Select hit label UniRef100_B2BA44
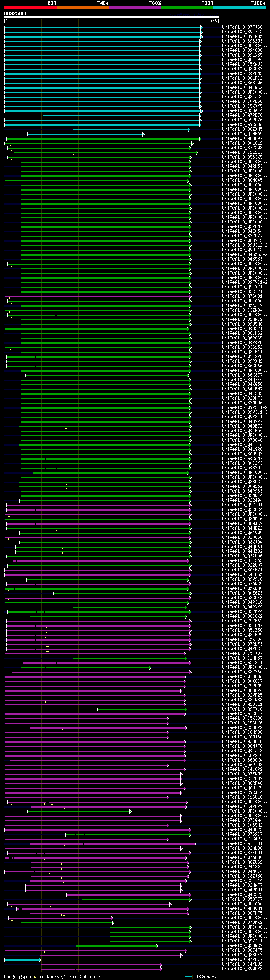Screen dimensions: 270x980 (242, 111)
